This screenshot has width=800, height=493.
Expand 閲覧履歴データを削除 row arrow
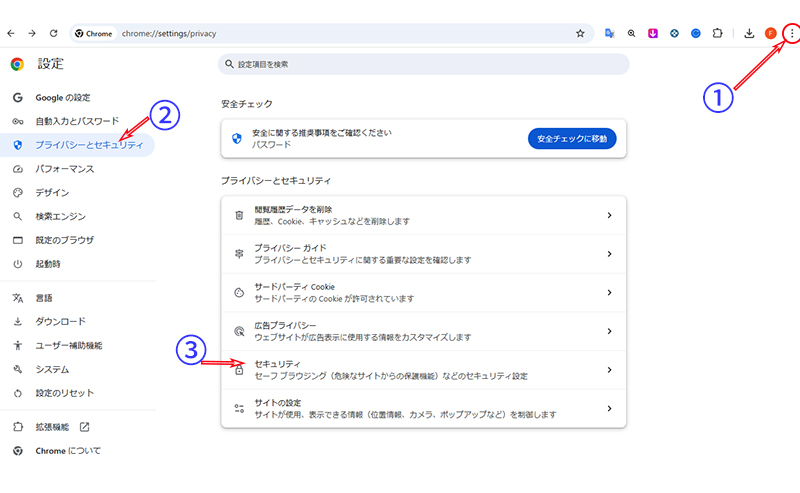pyautogui.click(x=609, y=215)
